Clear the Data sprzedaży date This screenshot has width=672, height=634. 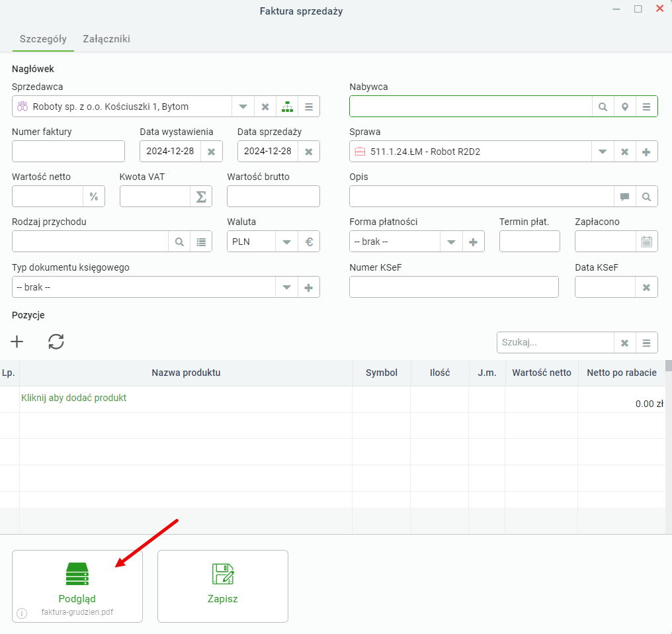pyautogui.click(x=309, y=152)
